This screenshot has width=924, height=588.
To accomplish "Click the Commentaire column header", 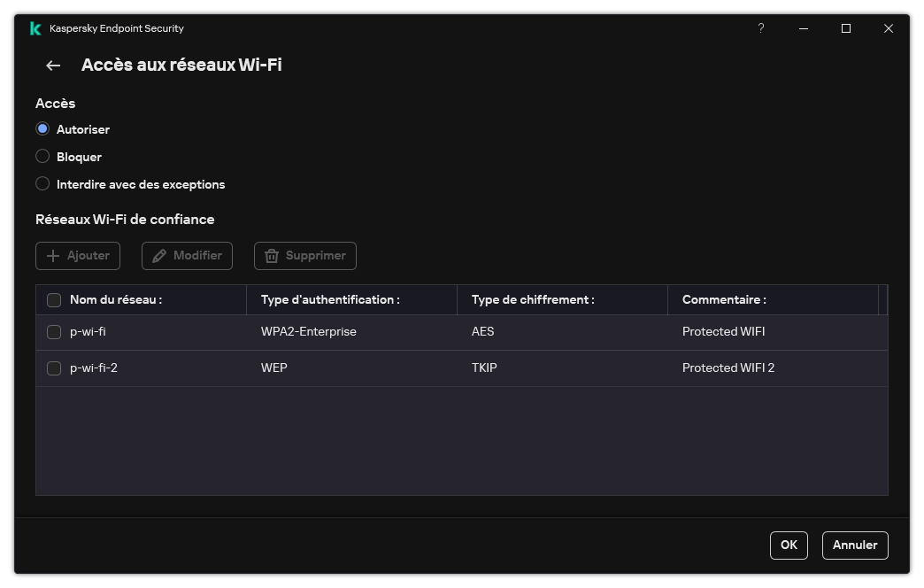I will 726,299.
